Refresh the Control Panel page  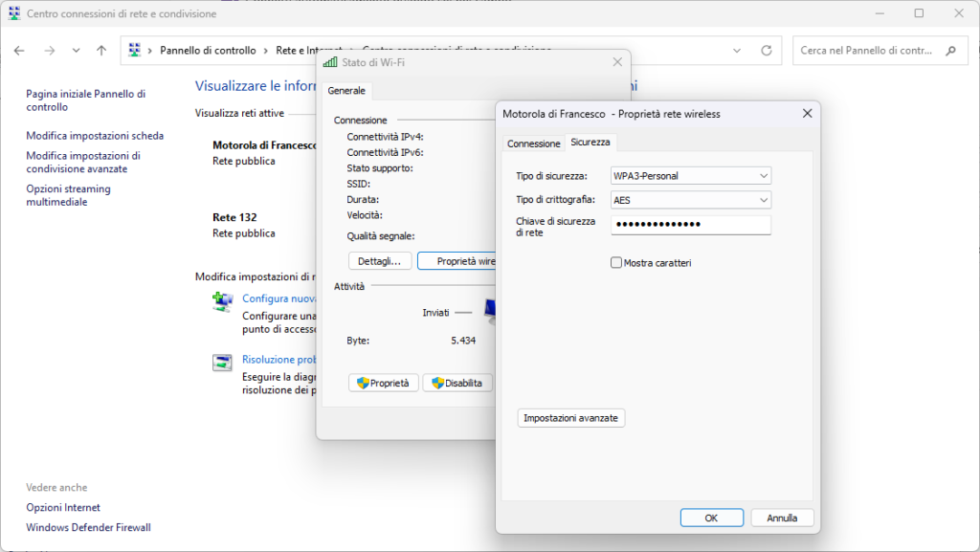767,51
